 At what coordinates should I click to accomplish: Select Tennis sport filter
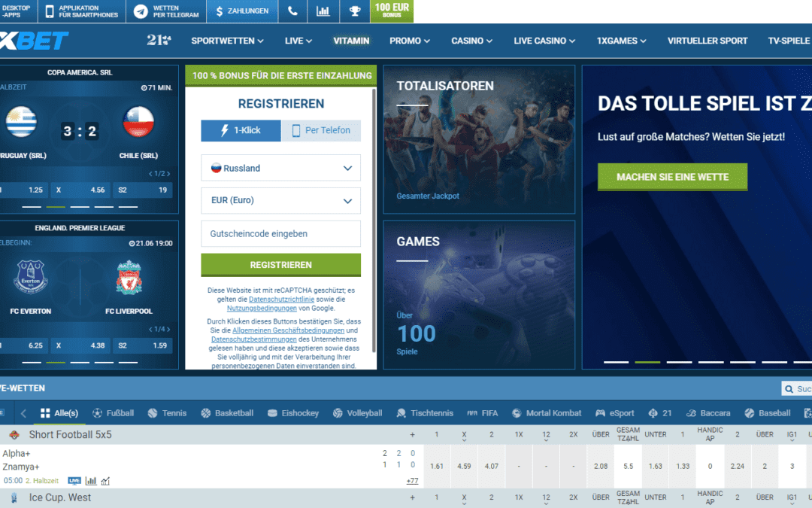pyautogui.click(x=167, y=413)
